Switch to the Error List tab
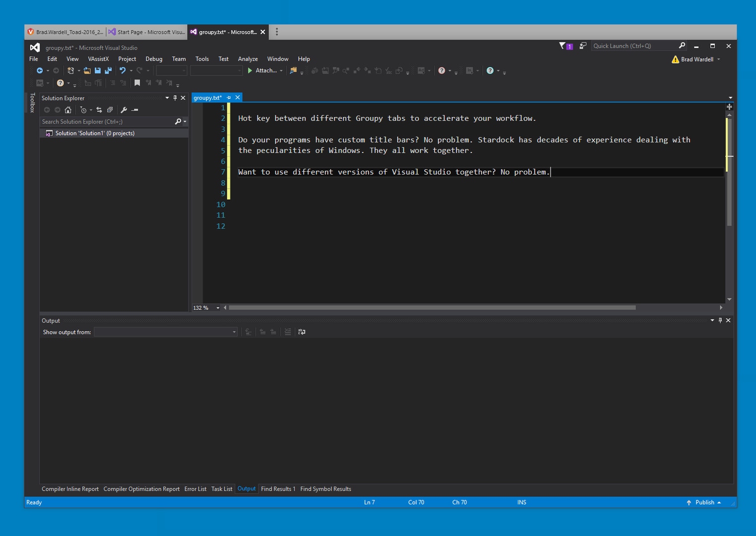This screenshot has width=756, height=536. [x=195, y=489]
